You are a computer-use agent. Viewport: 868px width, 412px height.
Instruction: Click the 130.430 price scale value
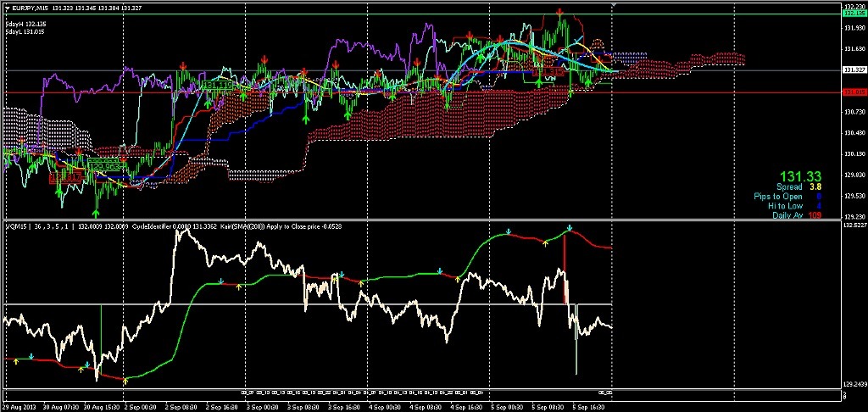point(854,133)
